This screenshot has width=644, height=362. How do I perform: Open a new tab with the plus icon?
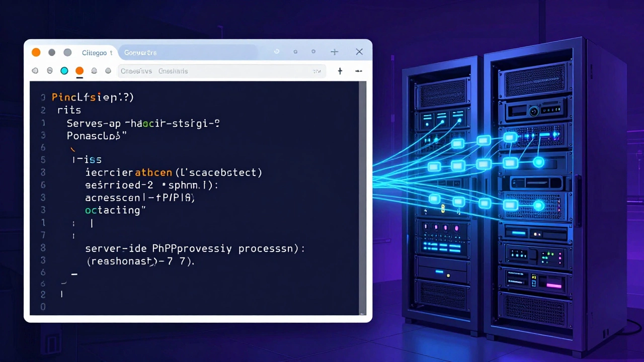click(340, 71)
